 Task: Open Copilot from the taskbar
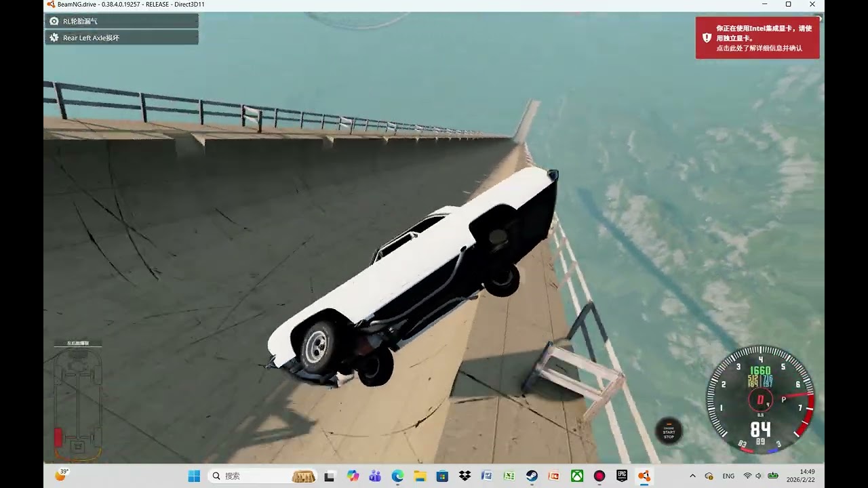pos(353,476)
